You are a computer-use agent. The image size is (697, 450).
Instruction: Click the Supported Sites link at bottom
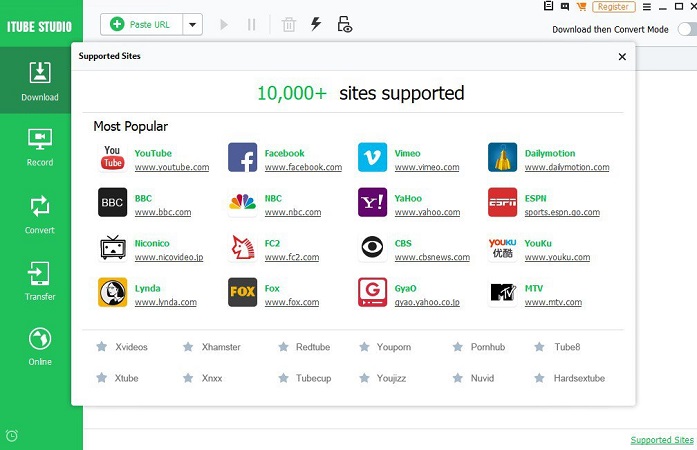(662, 440)
